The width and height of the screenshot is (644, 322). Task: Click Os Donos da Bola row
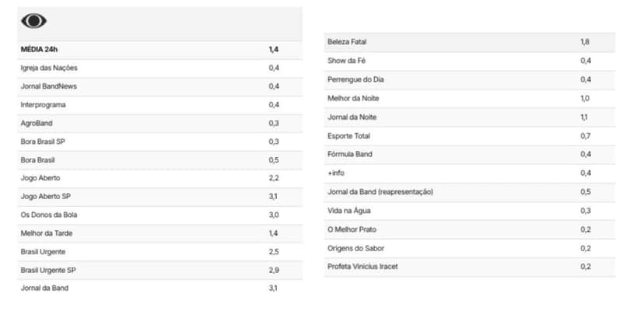(159, 215)
